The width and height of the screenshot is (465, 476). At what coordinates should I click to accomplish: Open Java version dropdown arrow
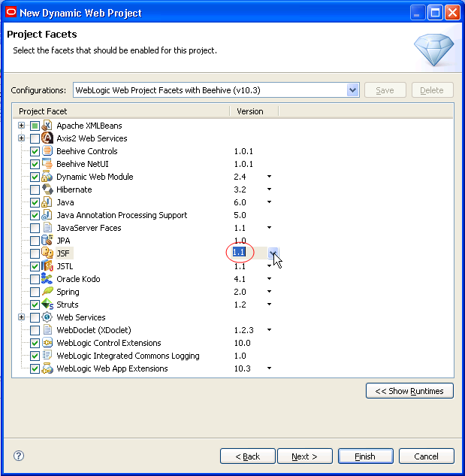pyautogui.click(x=269, y=202)
